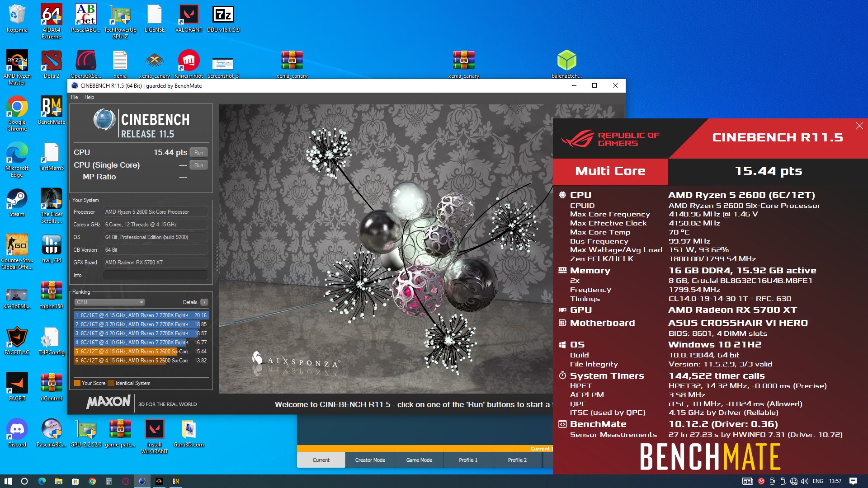The width and height of the screenshot is (868, 488).
Task: Open the xenia text file icon
Action: (120, 64)
